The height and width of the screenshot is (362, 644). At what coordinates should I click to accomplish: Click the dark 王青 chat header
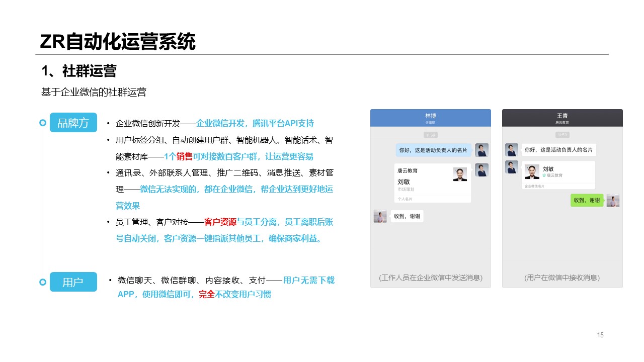pyautogui.click(x=562, y=118)
